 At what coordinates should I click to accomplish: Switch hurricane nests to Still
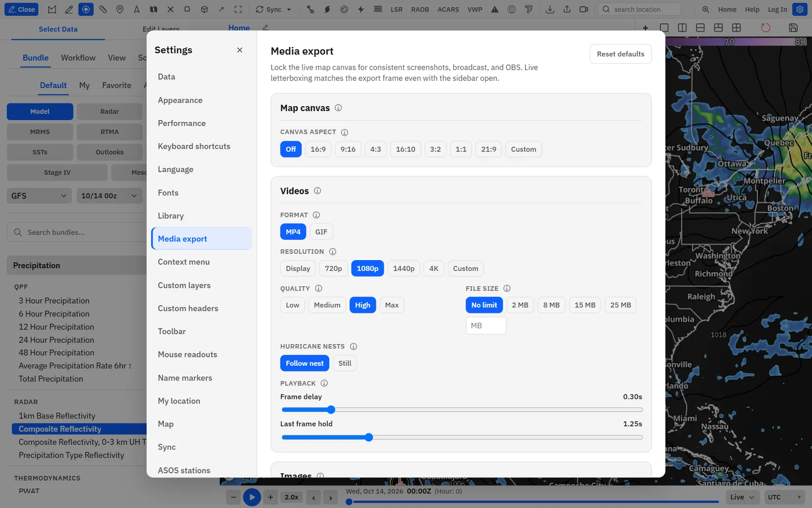pos(345,363)
